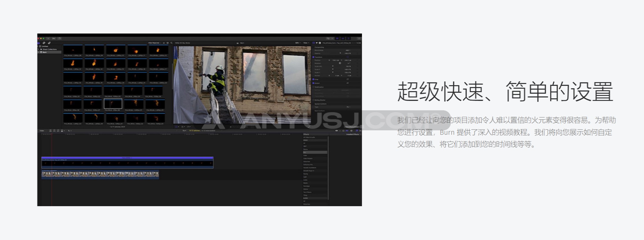Click the Insert clip timeline icon

[x=54, y=131]
